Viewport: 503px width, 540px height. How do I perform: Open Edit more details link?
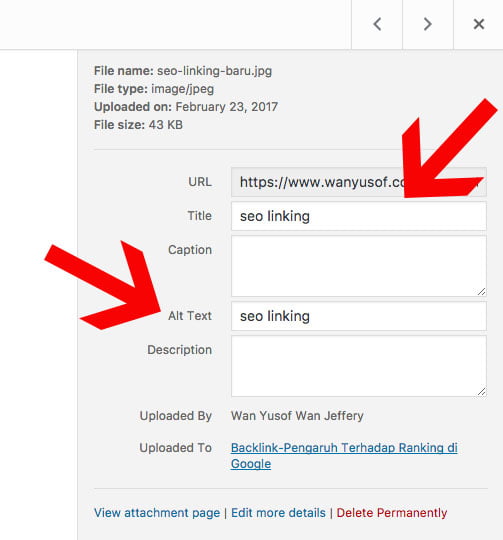[278, 513]
